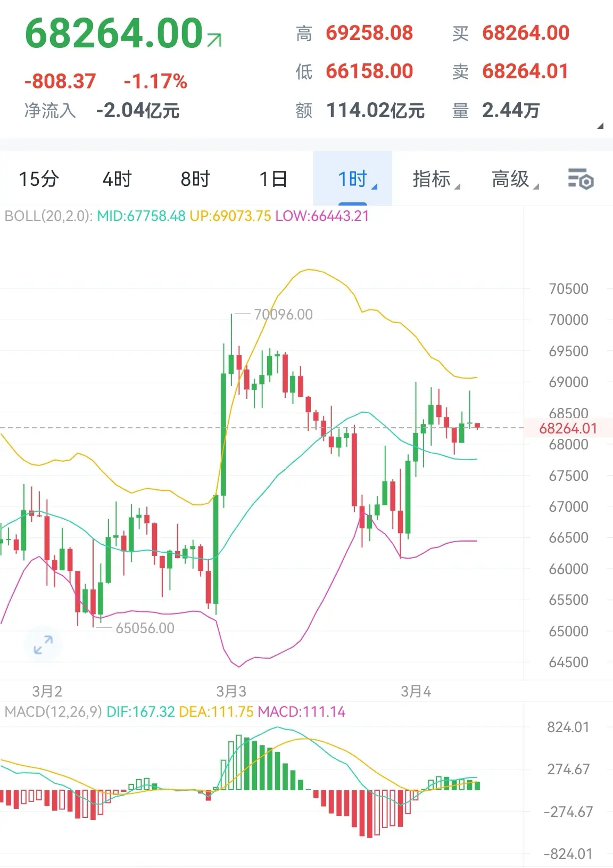Tap the volume value 2.44万
This screenshot has width=613, height=868.
[x=511, y=110]
